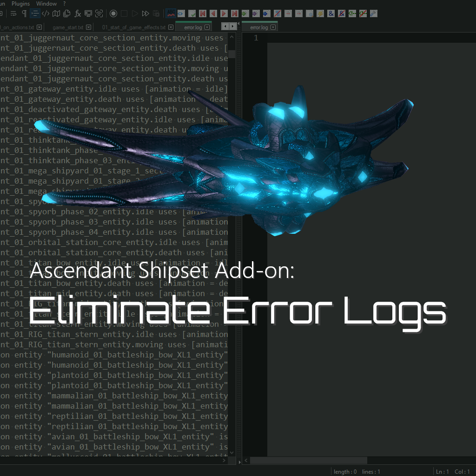Click the 'lines : 1' status bar entry
Viewport: 476px width, 476px height.
click(x=371, y=472)
